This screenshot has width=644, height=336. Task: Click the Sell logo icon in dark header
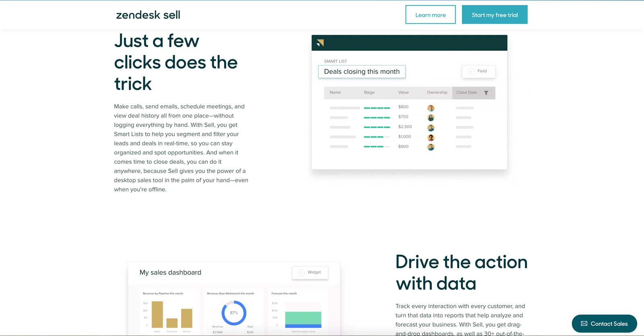pos(320,43)
